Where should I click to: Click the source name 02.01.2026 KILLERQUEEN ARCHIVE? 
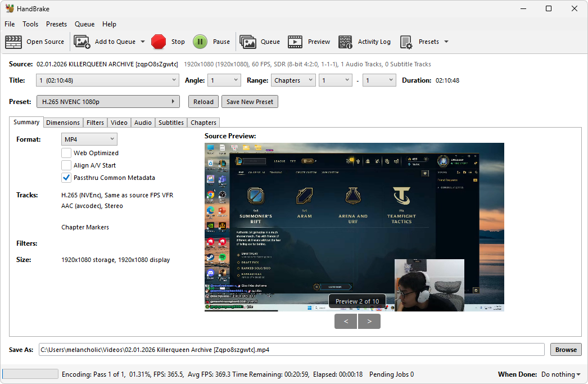tap(107, 64)
